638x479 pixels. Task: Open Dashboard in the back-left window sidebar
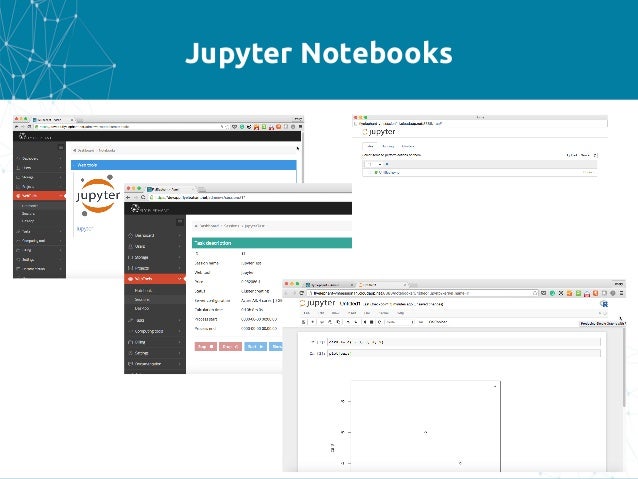pos(39,158)
